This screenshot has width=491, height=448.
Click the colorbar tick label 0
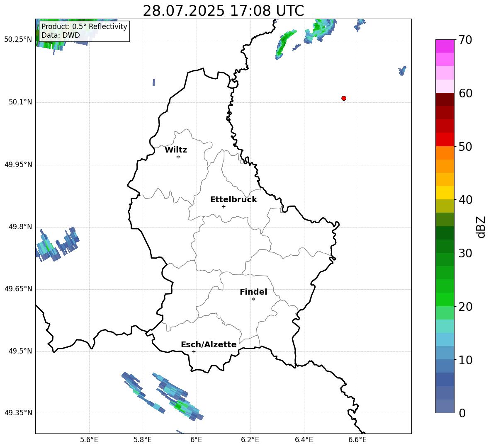click(462, 413)
